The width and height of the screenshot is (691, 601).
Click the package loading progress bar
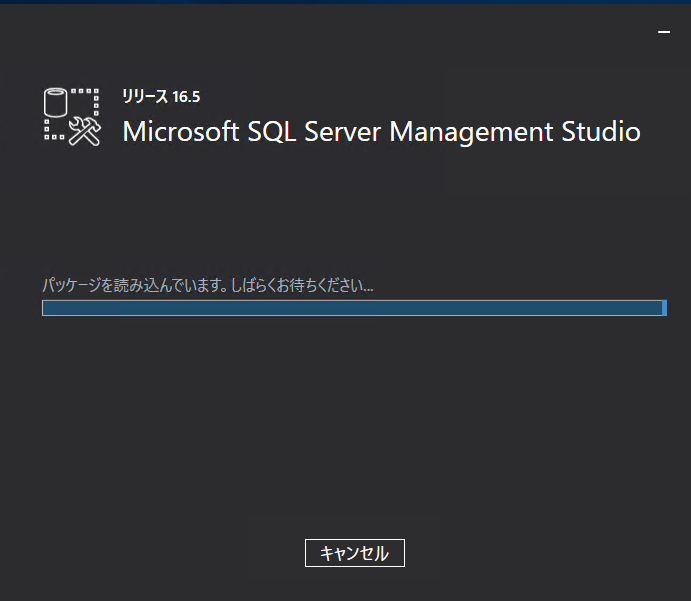(x=354, y=308)
